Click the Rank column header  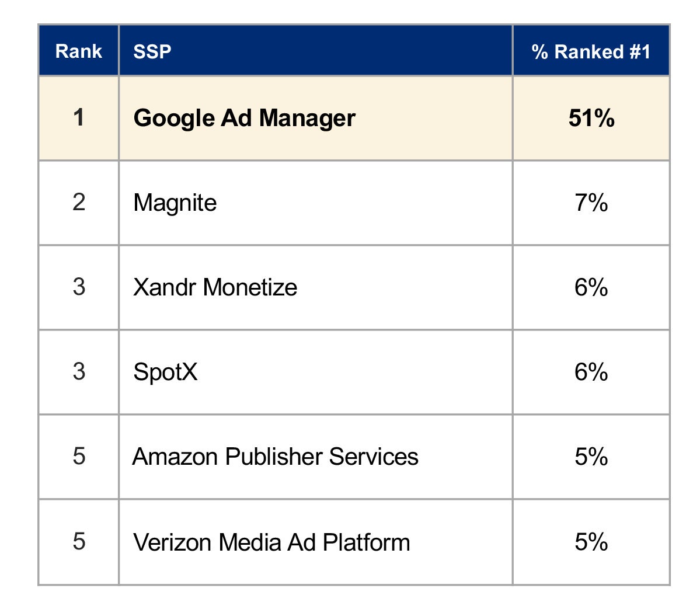tap(79, 51)
